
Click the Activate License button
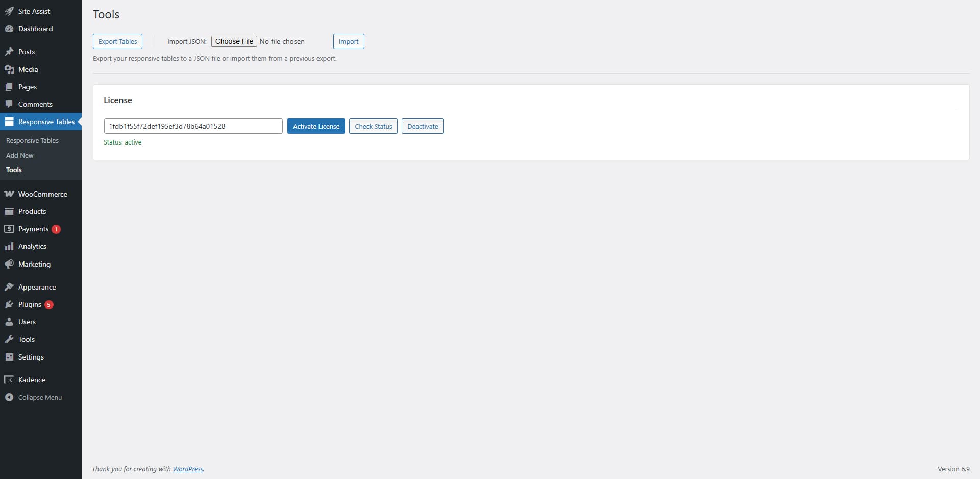(x=316, y=126)
